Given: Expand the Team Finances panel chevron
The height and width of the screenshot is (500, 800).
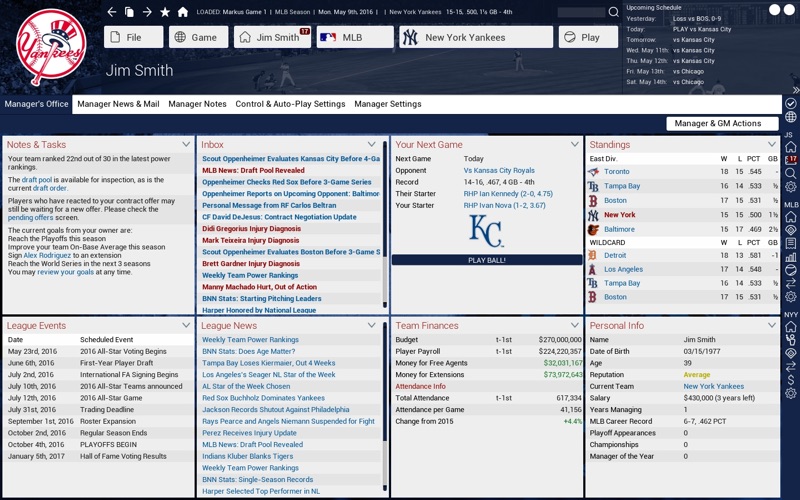Looking at the screenshot, I should click(x=575, y=325).
